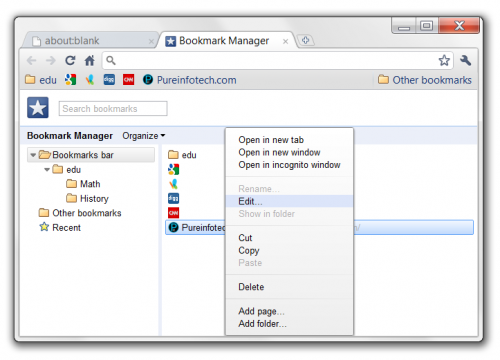Viewport: 500px width, 360px height.
Task: Select the History folder in tree
Action: 87,199
